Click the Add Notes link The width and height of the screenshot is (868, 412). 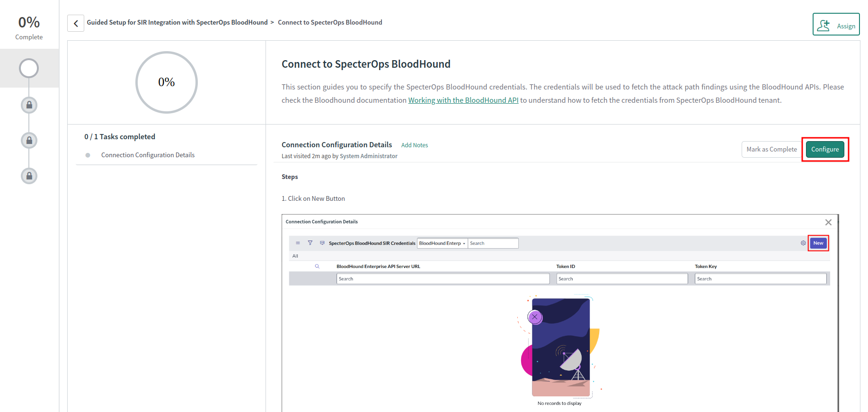click(x=415, y=145)
